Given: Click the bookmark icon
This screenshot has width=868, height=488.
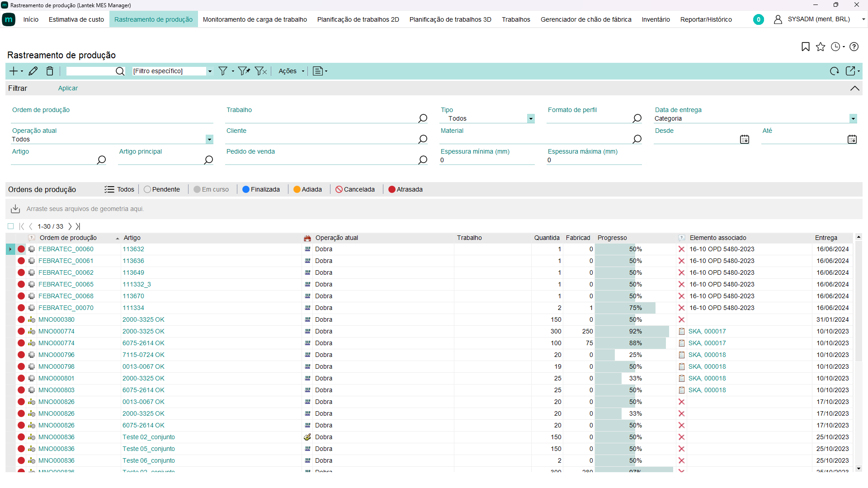Looking at the screenshot, I should (x=806, y=47).
